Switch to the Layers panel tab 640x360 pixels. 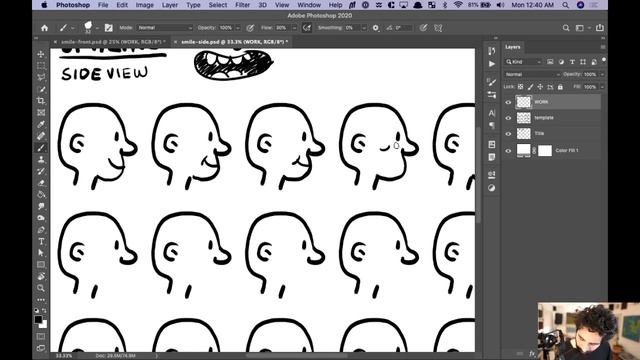point(513,47)
